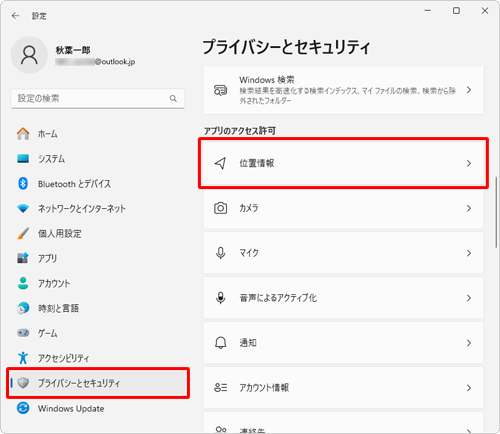The width and height of the screenshot is (500, 434).
Task: Open Windows Update settings category
Action: click(98, 408)
